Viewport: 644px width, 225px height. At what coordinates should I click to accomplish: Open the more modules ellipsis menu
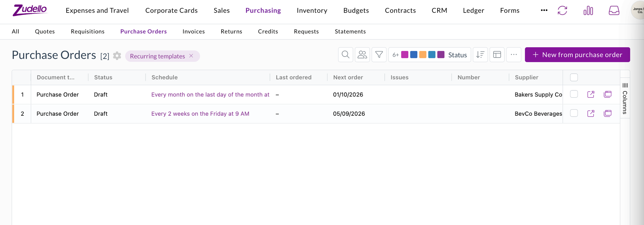click(x=544, y=10)
